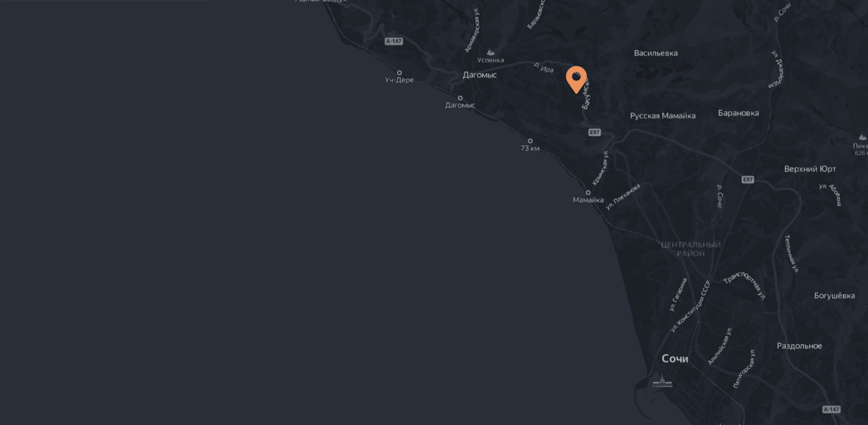This screenshot has width=868, height=425.
Task: Click the A-147 road shield near Уч-Дере
Action: coord(394,41)
